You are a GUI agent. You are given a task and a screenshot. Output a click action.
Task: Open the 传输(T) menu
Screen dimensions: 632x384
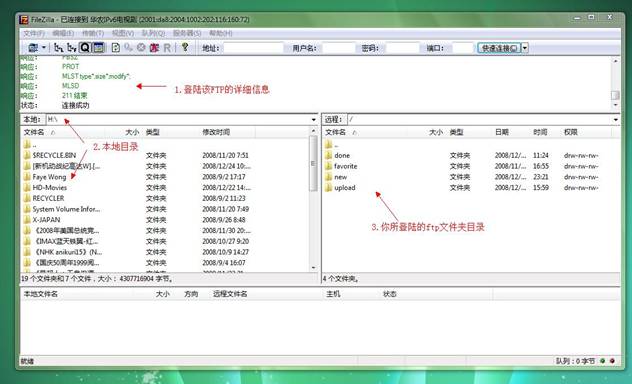[93, 33]
